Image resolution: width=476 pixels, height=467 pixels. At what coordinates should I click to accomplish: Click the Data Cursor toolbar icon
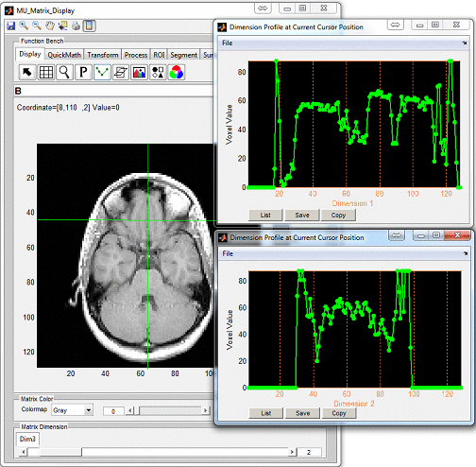(62, 26)
